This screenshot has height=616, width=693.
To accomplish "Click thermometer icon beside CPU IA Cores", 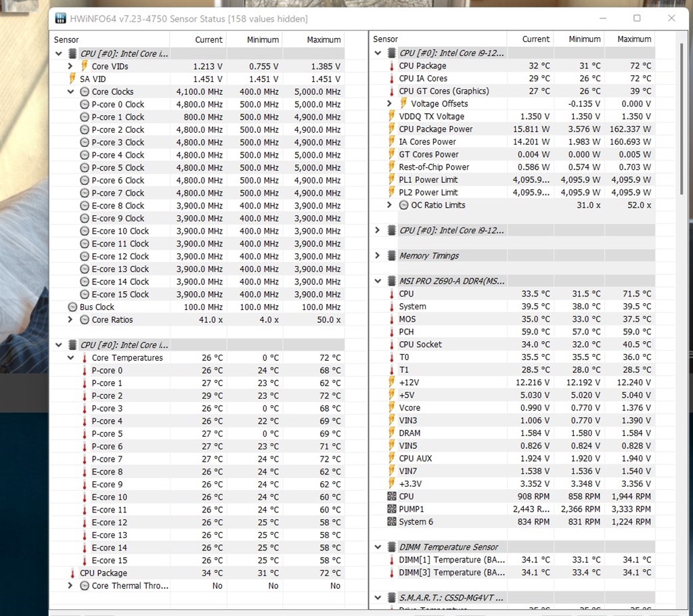I will coord(392,79).
